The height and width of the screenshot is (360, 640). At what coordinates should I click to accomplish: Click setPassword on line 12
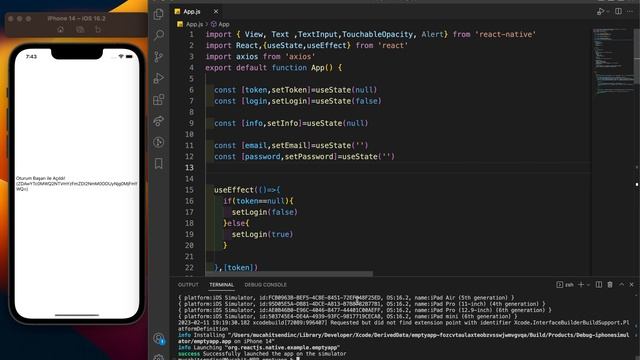(309, 156)
